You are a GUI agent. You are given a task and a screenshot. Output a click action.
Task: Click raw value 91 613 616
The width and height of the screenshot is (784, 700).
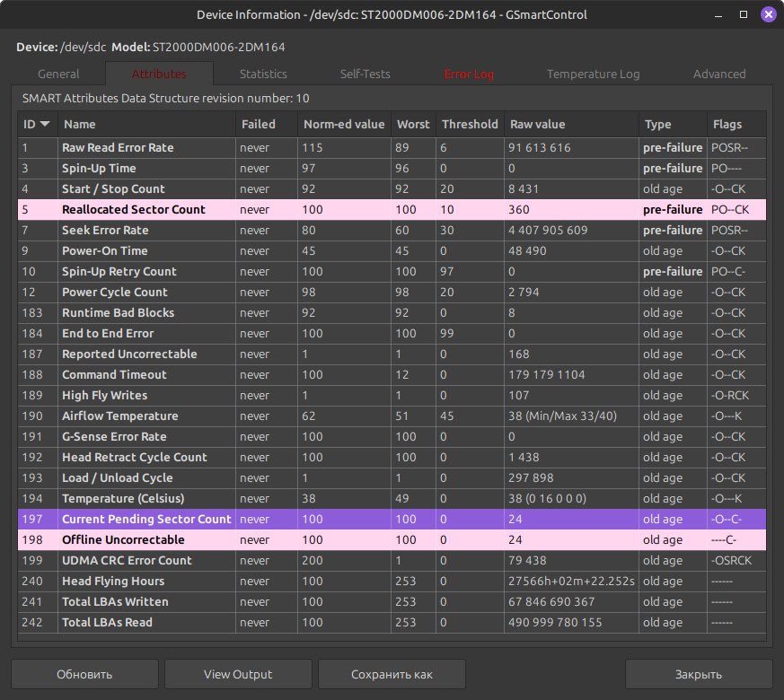[x=540, y=148]
